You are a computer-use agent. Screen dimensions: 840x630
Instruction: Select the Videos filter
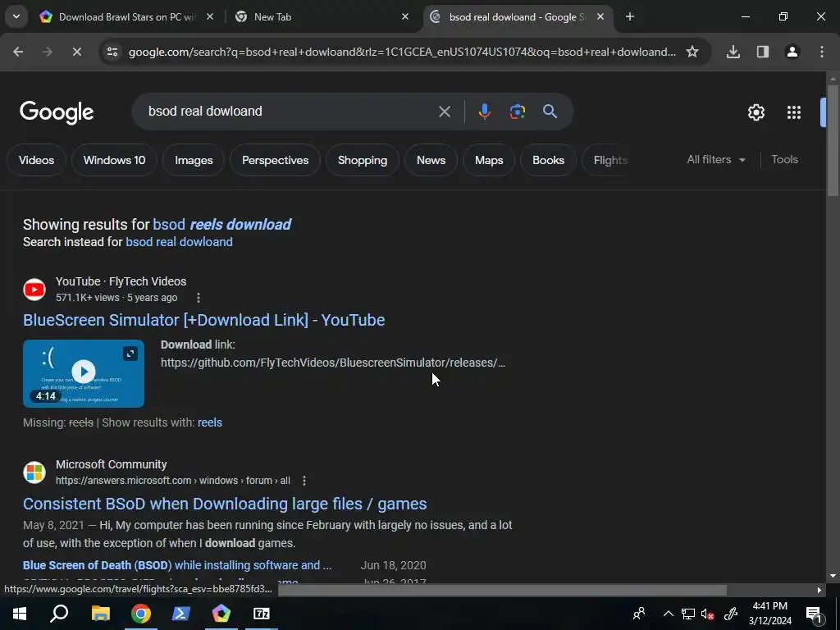[36, 160]
